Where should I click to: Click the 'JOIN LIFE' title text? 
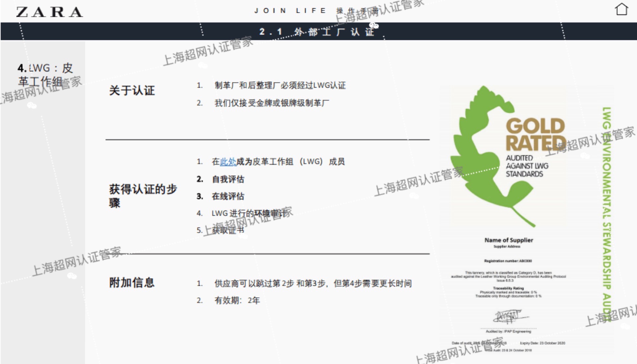290,11
